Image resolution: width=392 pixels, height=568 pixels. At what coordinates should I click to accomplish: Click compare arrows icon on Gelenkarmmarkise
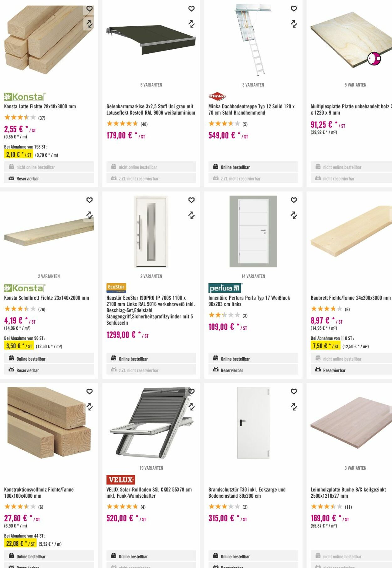coord(191,24)
